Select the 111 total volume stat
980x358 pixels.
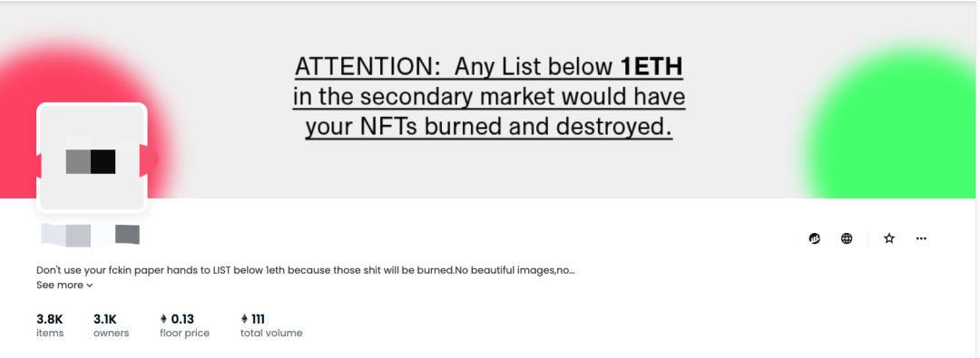coord(271,325)
